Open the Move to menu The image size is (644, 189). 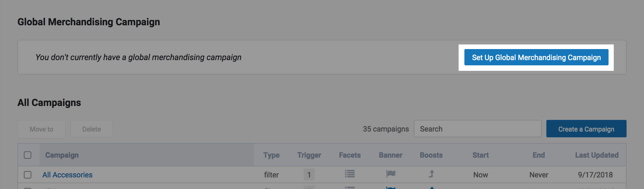point(42,129)
